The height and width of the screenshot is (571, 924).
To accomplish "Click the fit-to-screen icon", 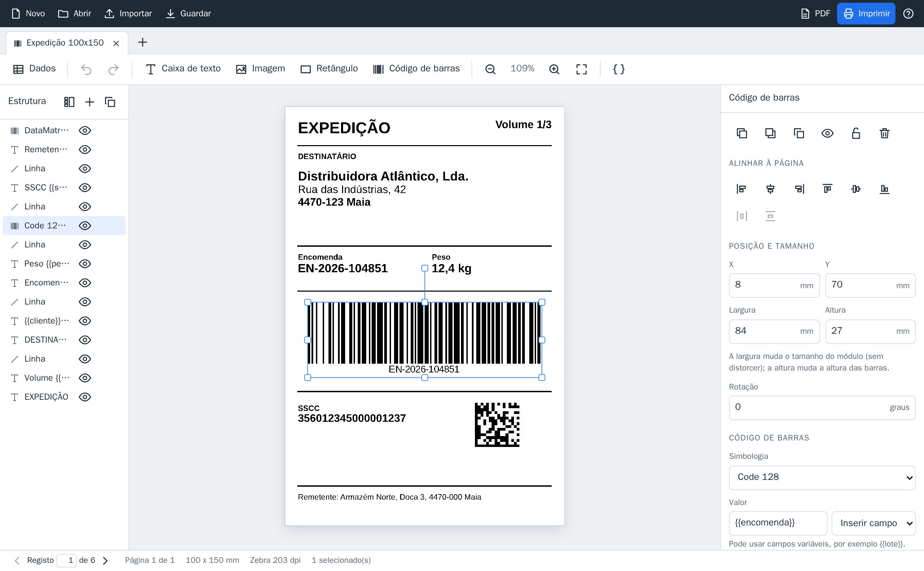I will coord(581,69).
